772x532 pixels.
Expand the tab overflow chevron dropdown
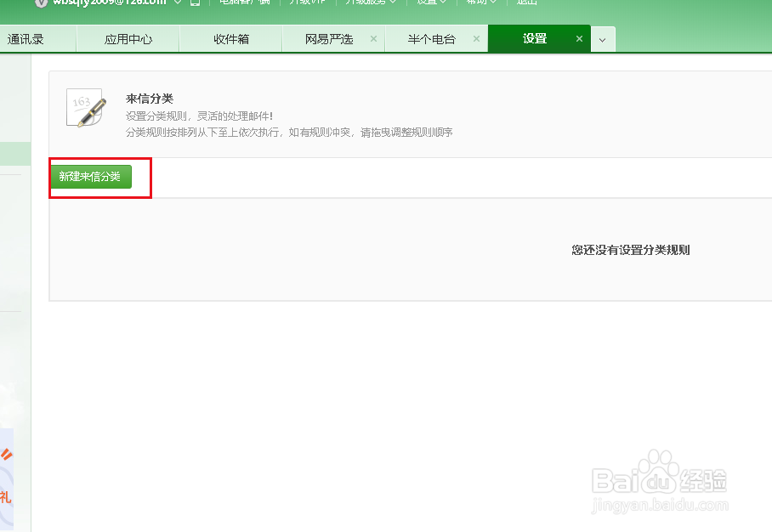pyautogui.click(x=603, y=40)
